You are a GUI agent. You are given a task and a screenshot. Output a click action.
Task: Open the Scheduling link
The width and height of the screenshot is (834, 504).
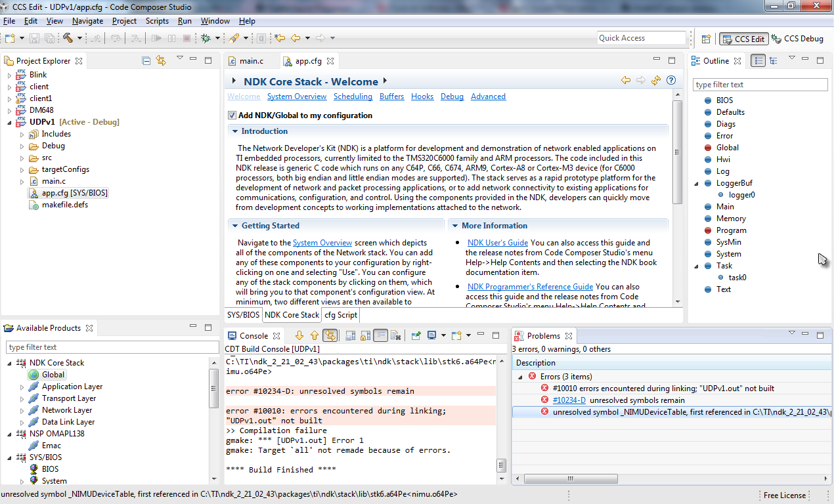[353, 96]
